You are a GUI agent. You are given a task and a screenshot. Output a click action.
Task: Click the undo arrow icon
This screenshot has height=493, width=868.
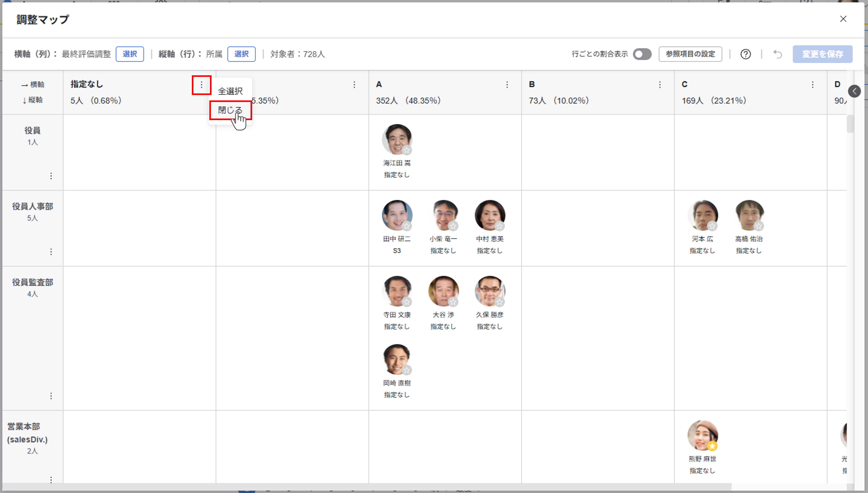[x=777, y=54]
